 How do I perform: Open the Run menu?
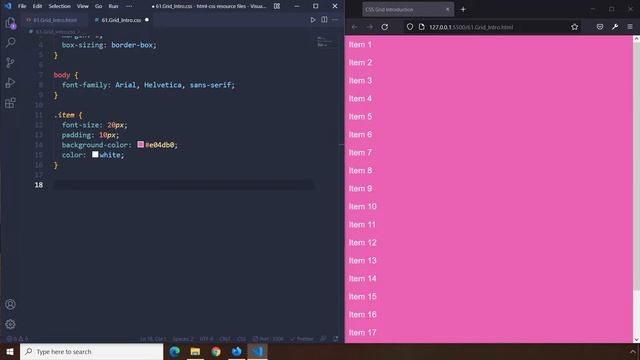tap(113, 6)
